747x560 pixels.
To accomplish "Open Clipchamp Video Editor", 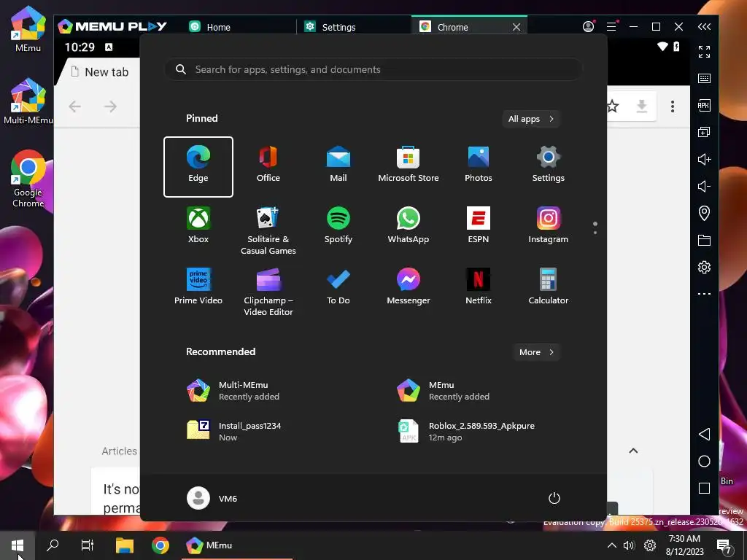I will click(x=268, y=292).
